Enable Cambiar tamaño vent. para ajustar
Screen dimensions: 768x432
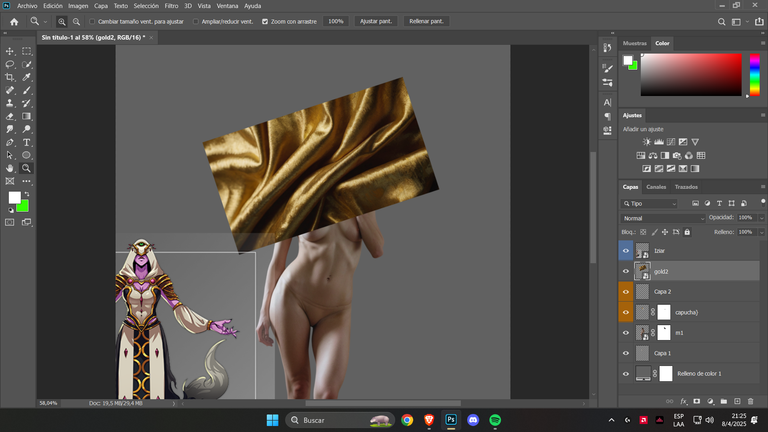coord(92,22)
